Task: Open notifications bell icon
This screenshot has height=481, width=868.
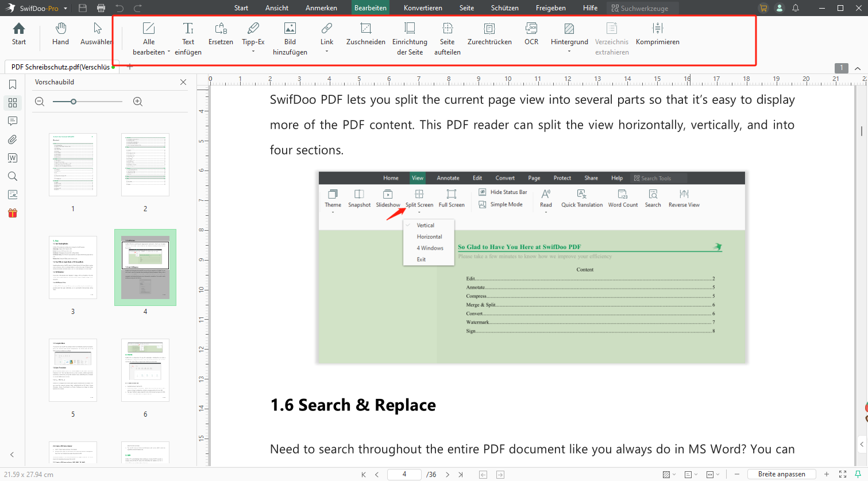Action: tap(796, 8)
